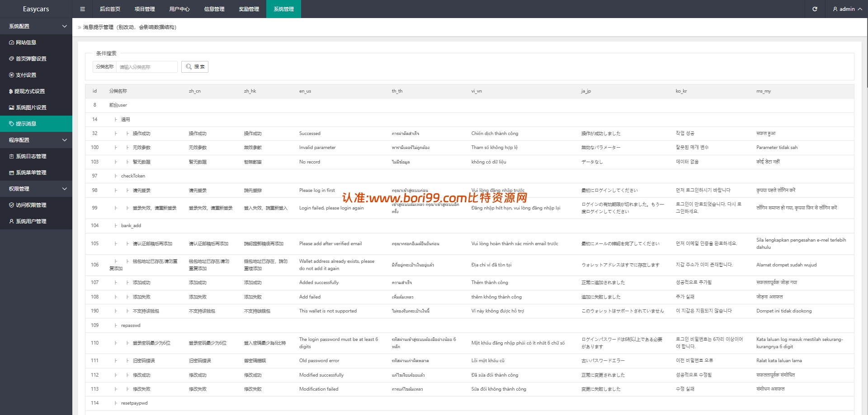This screenshot has height=415, width=868.
Task: Open 首页弹窗设置 in the sidebar
Action: click(x=36, y=59)
